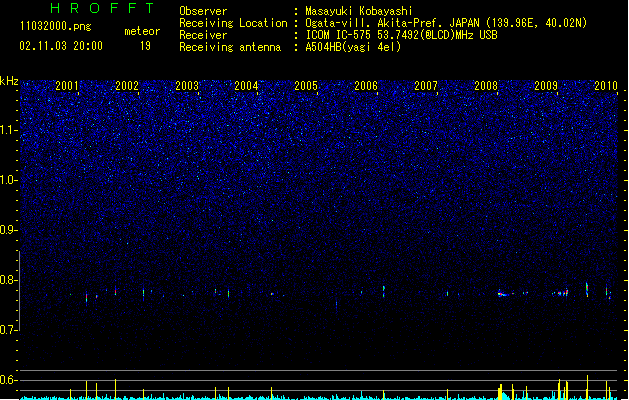Click observer name Masayuki Kobayashi

point(358,11)
